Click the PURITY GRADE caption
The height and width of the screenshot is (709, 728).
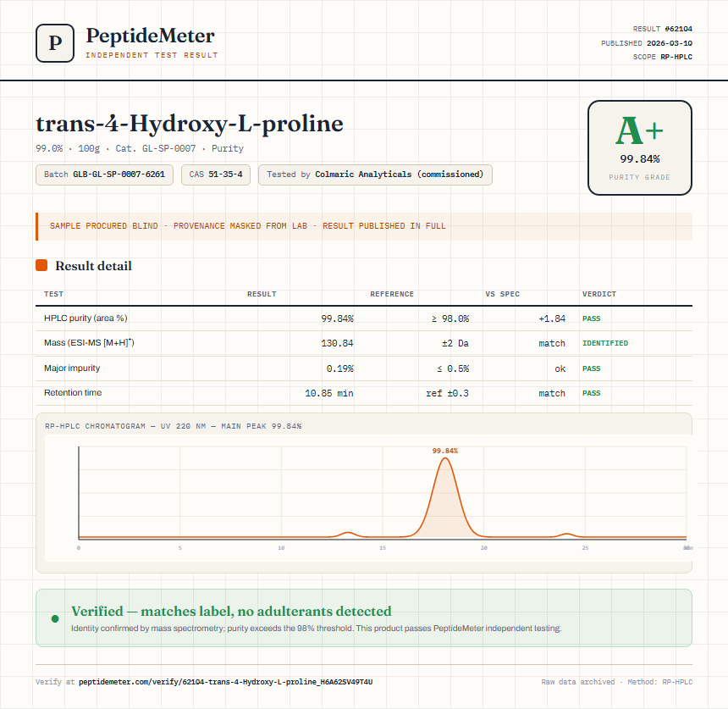[x=640, y=177]
